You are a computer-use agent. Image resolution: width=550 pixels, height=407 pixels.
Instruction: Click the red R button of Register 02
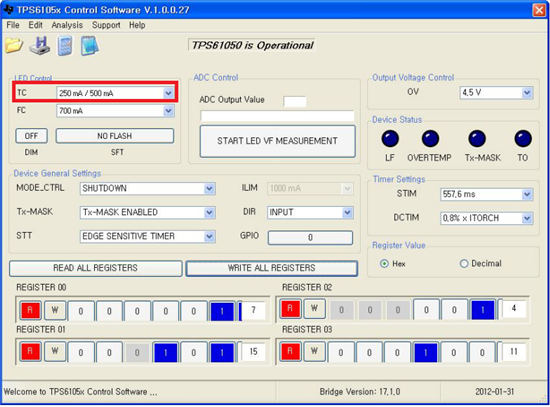point(290,309)
